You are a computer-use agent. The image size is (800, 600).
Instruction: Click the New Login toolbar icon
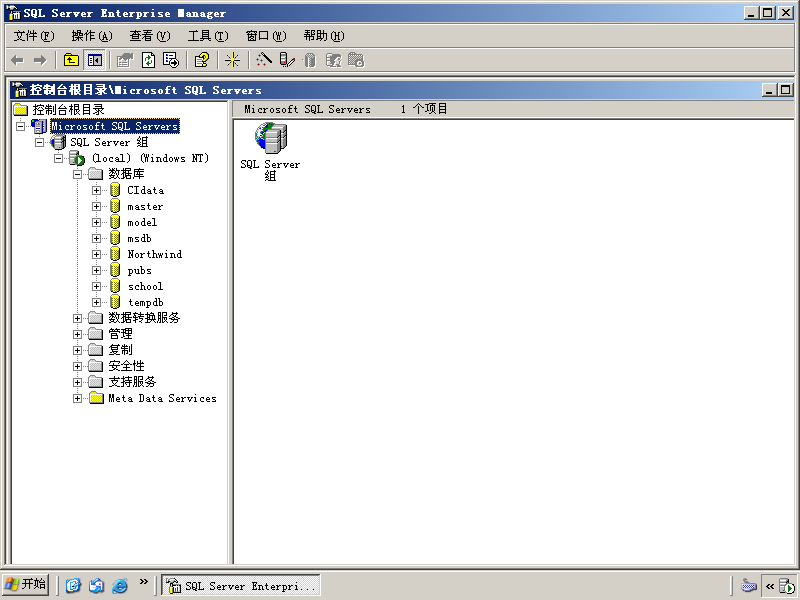tap(334, 60)
